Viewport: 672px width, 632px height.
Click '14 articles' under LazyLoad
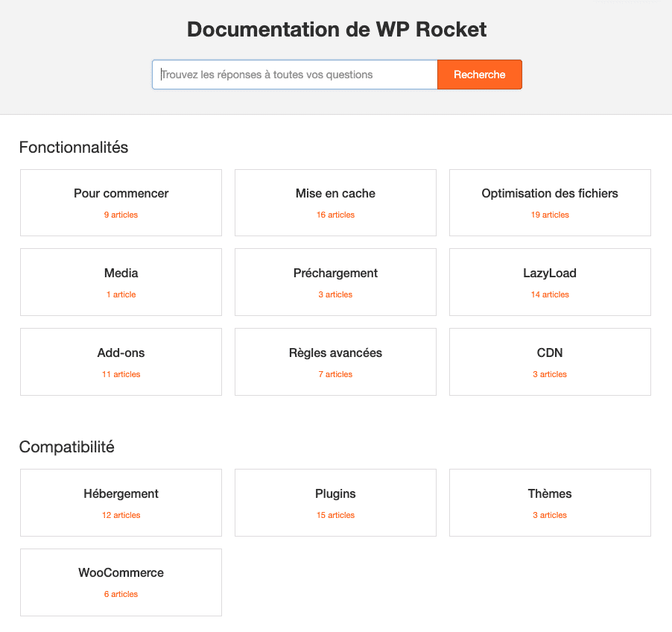(550, 294)
